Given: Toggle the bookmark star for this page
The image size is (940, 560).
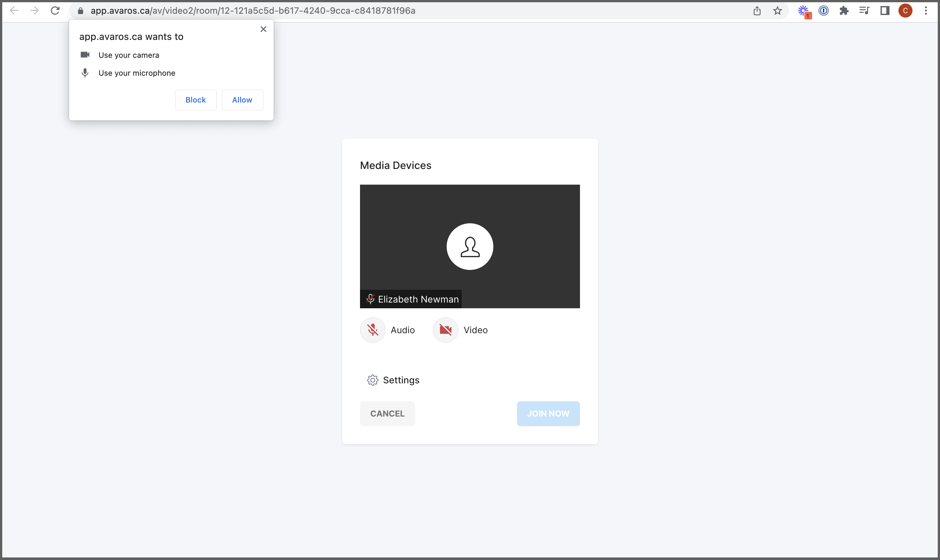Looking at the screenshot, I should click(777, 11).
